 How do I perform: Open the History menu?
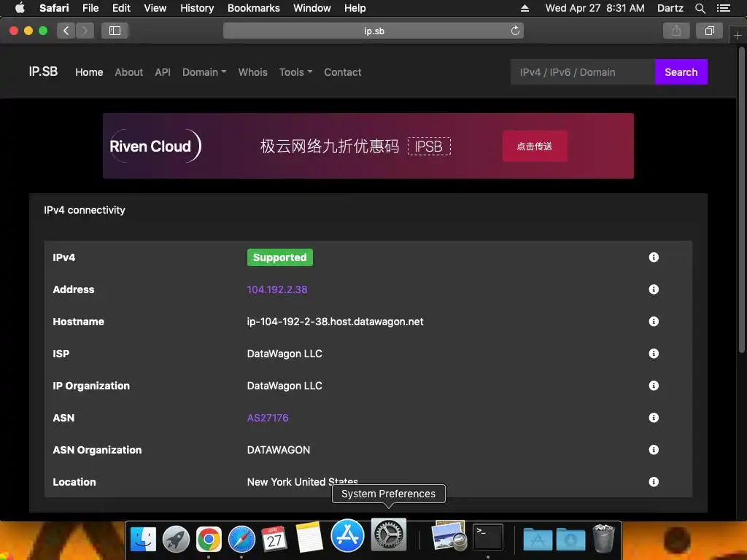point(197,8)
